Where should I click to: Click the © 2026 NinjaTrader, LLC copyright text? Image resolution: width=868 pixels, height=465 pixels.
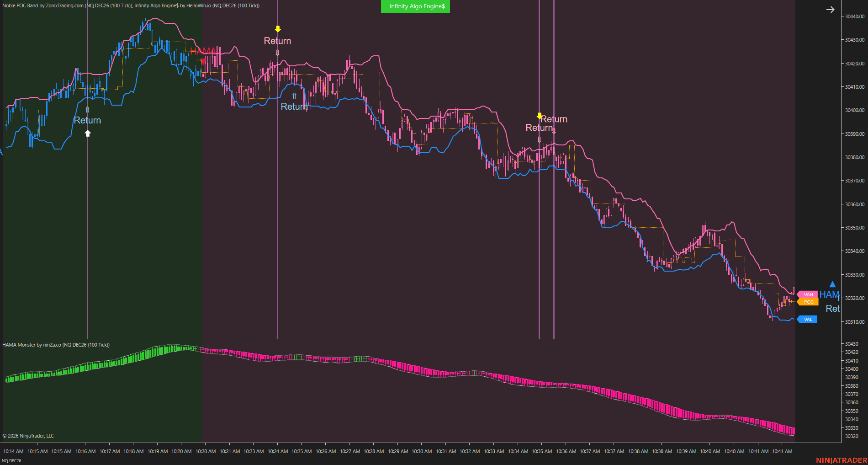tap(28, 436)
